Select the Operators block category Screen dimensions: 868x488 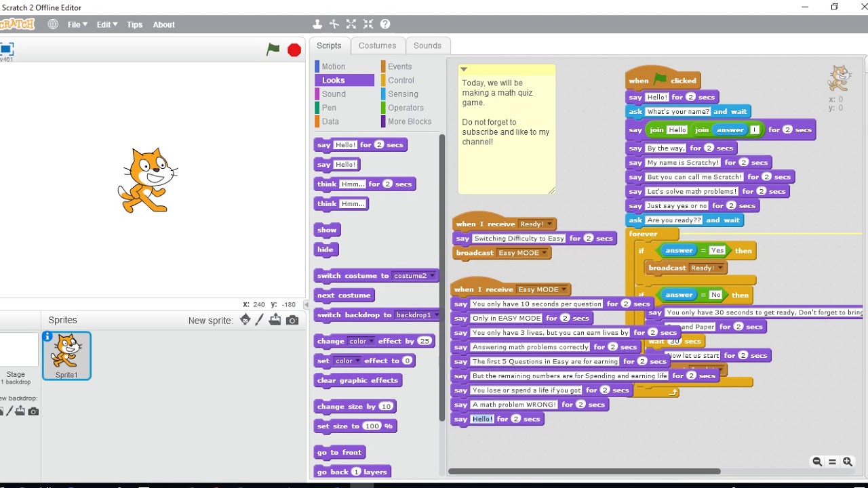pyautogui.click(x=409, y=108)
